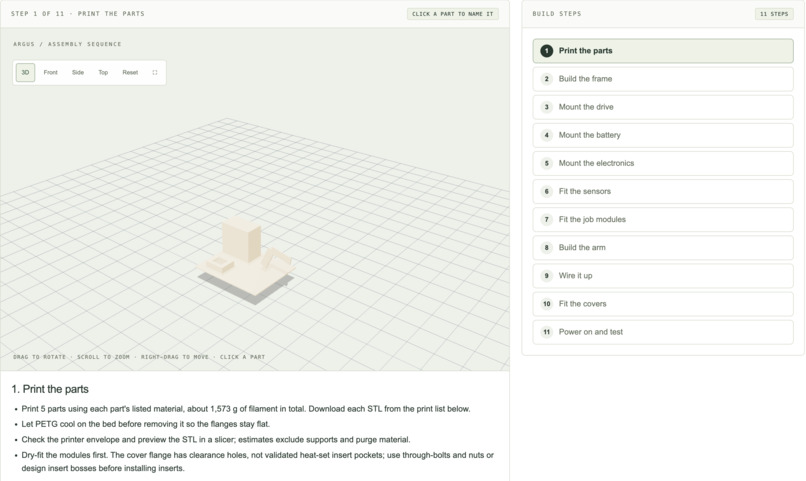Viewport: 806px width, 481px height.
Task: Open step 4 Mount the battery
Action: 663,135
